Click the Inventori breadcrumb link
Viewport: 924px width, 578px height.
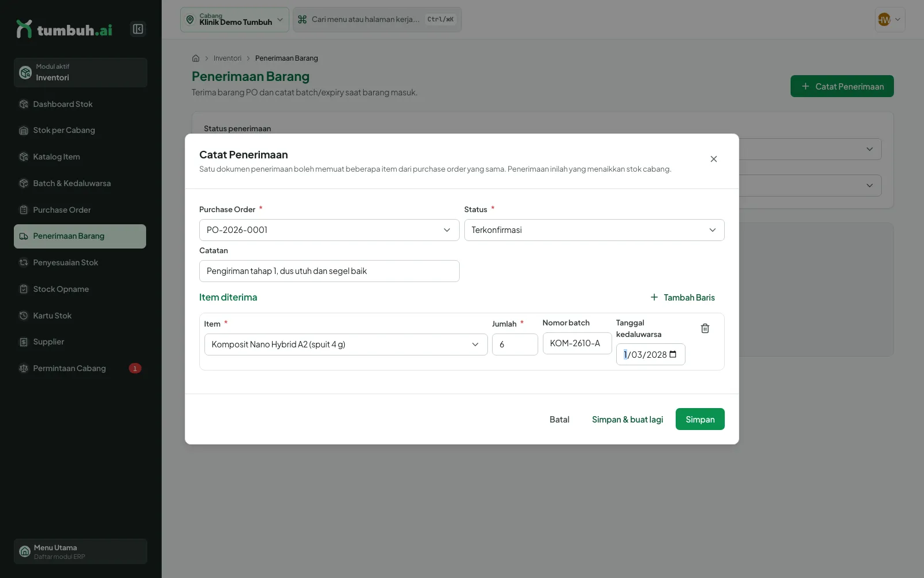[x=228, y=58]
